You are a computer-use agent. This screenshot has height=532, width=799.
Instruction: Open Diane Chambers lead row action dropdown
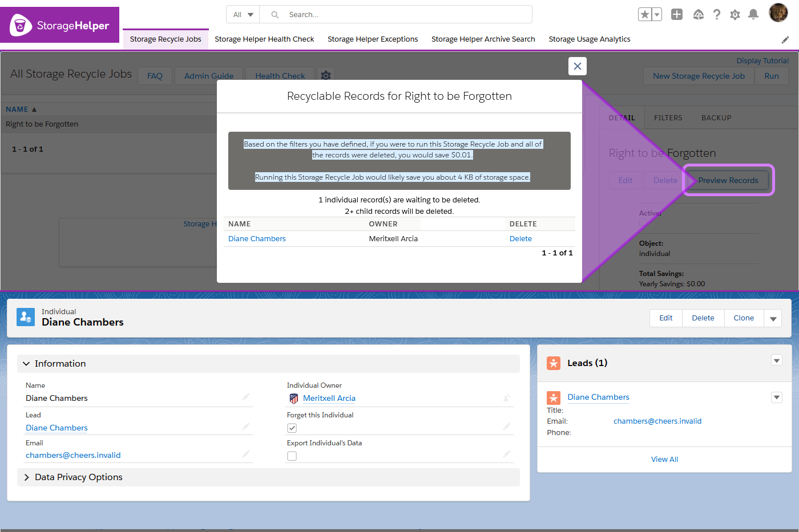point(777,397)
